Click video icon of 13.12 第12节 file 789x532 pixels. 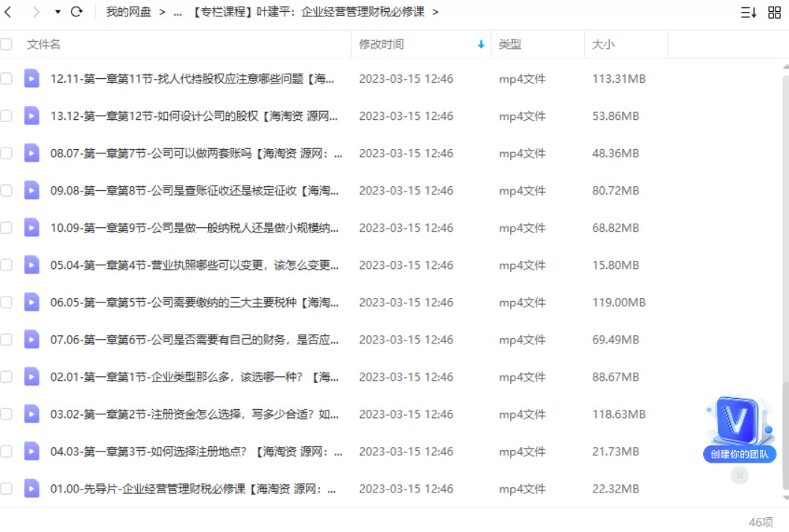coord(32,115)
